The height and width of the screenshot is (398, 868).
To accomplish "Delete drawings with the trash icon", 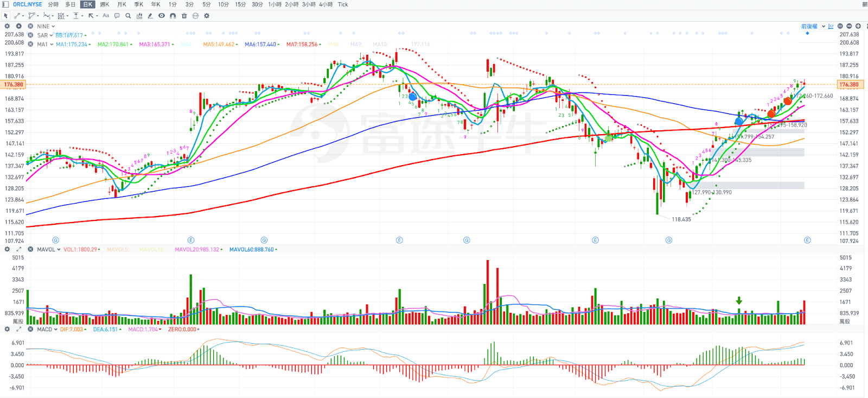I will [x=184, y=16].
